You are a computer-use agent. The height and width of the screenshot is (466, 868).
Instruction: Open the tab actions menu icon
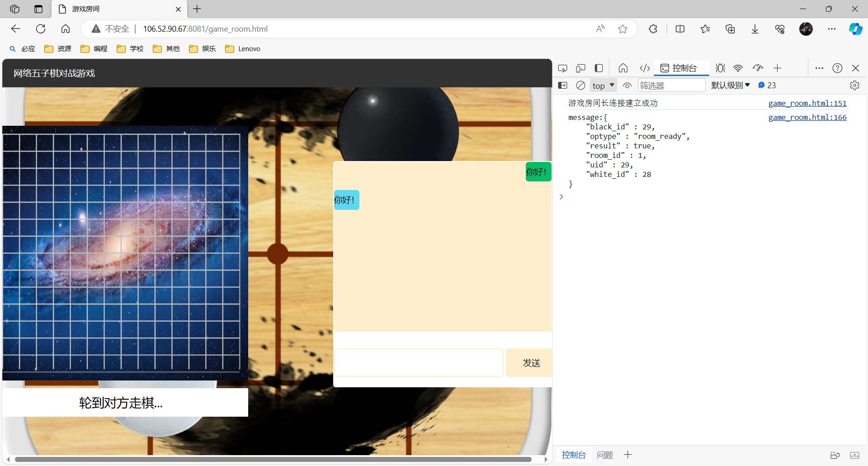(x=38, y=9)
